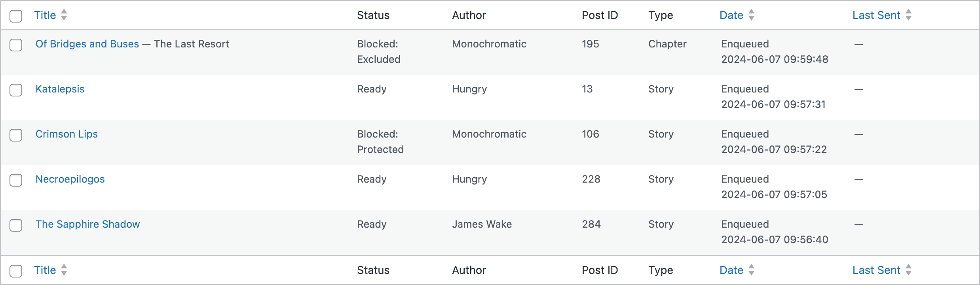The height and width of the screenshot is (285, 980).
Task: Toggle the select-all checkbox in bottom footer
Action: point(16,271)
